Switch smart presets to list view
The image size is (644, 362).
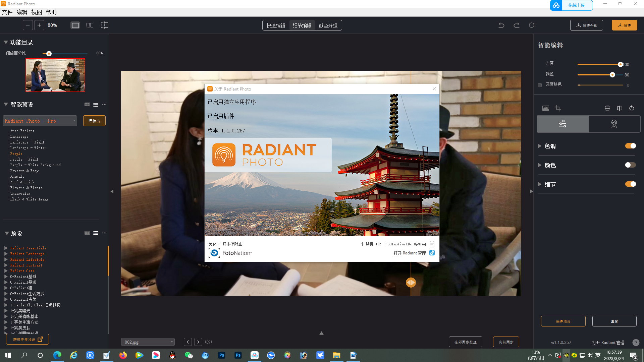coord(96,105)
